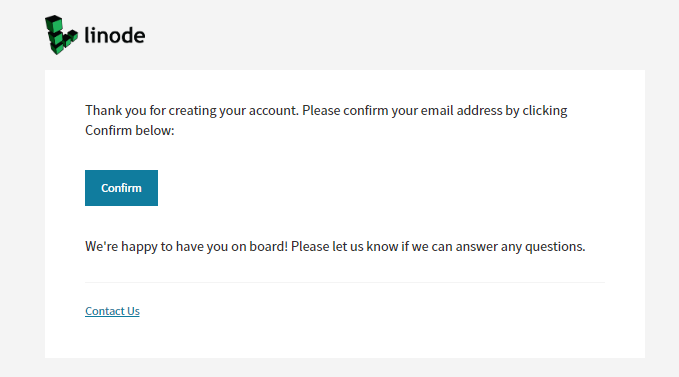Click the blue Confirm button
This screenshot has height=377, width=679.
[x=121, y=188]
